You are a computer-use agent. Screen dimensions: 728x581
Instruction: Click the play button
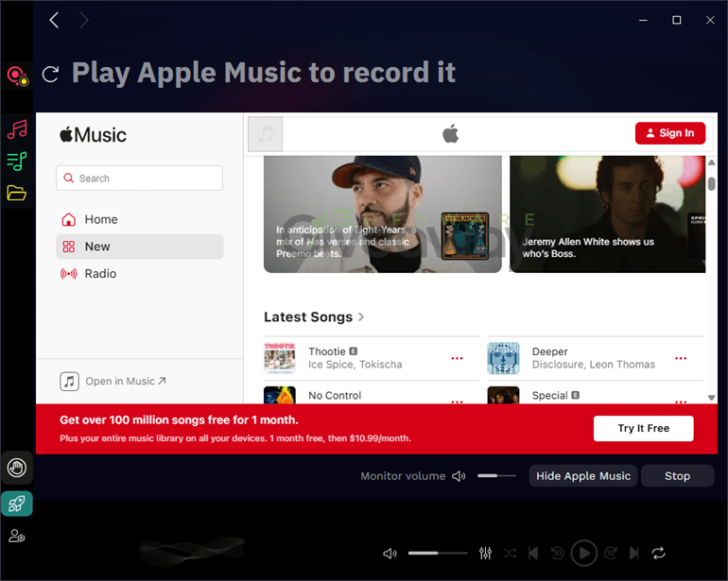[583, 554]
